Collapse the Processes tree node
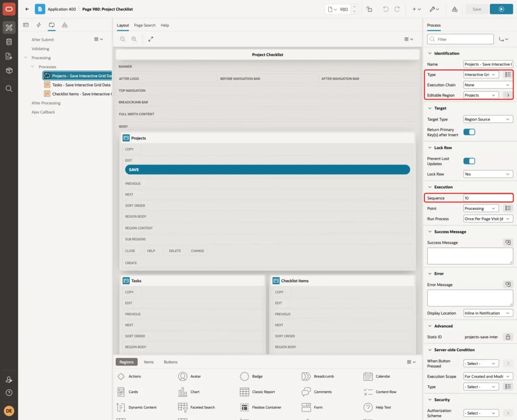 click(33, 67)
